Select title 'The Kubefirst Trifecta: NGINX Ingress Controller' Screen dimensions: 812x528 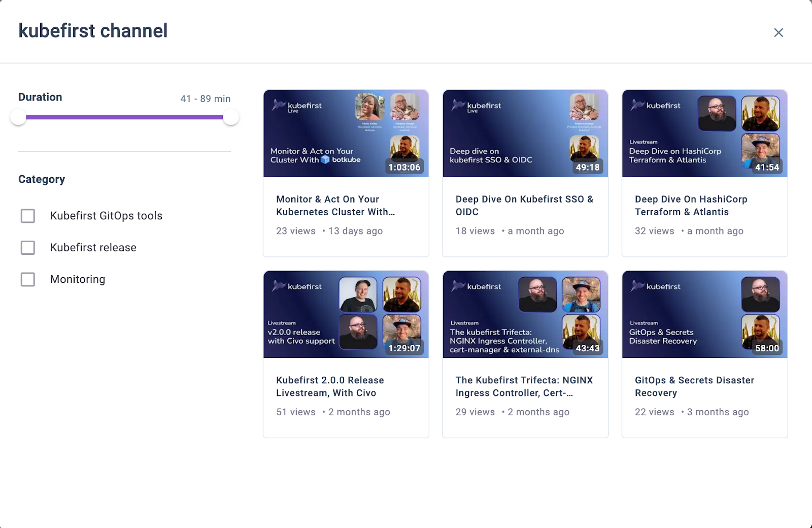pyautogui.click(x=524, y=386)
